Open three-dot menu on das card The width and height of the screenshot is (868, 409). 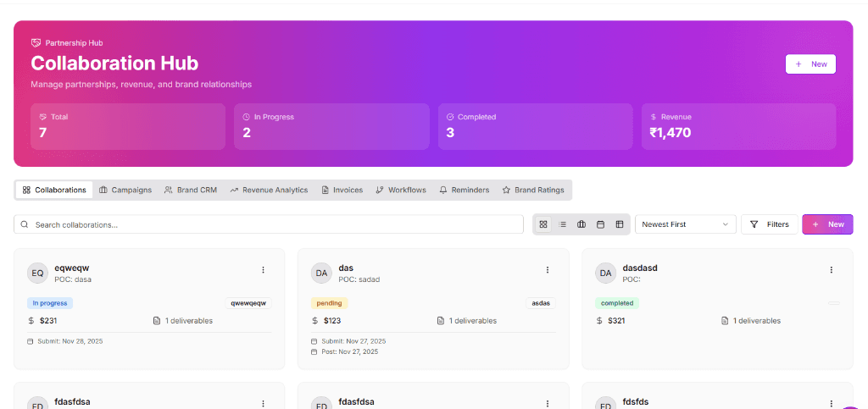point(548,270)
